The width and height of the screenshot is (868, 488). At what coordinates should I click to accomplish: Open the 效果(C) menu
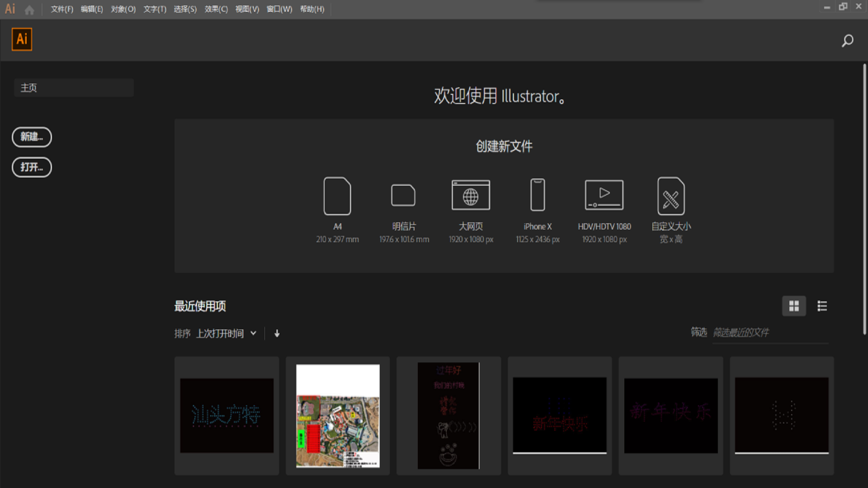216,9
